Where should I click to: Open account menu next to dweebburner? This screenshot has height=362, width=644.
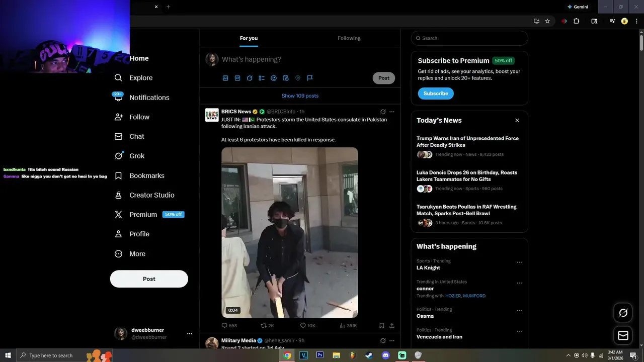(x=190, y=334)
